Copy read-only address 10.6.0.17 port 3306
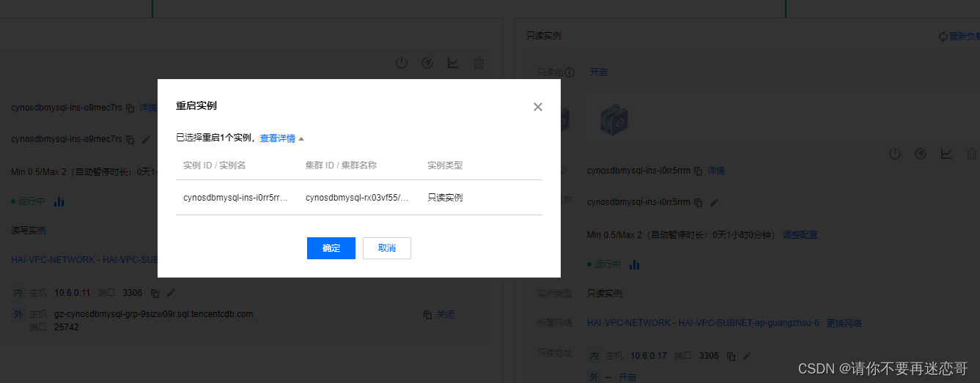 731,356
